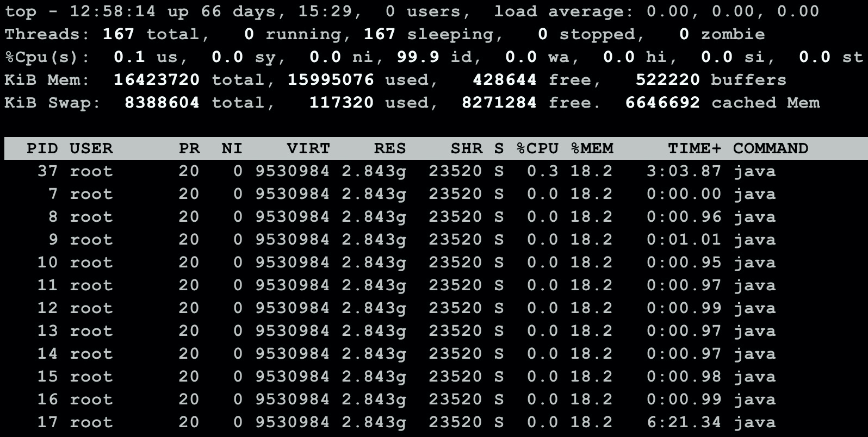Click the time 12:58:14 in header

coord(113,11)
